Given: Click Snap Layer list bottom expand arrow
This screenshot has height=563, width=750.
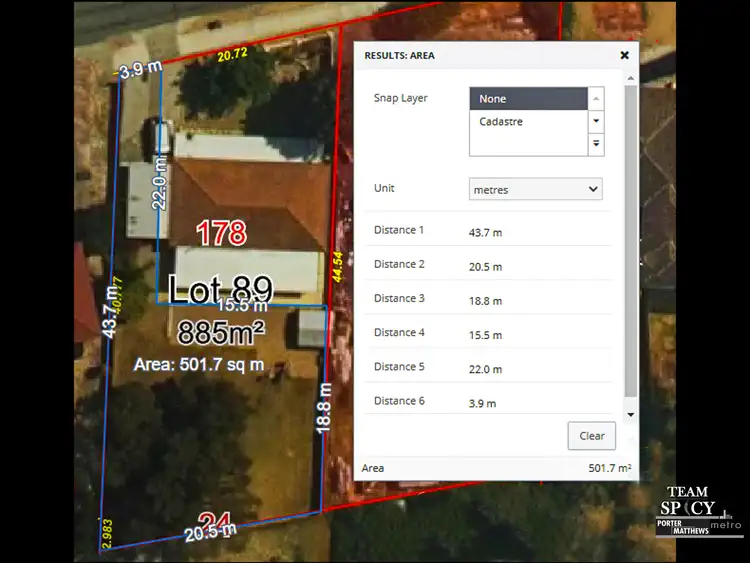Looking at the screenshot, I should [x=596, y=144].
